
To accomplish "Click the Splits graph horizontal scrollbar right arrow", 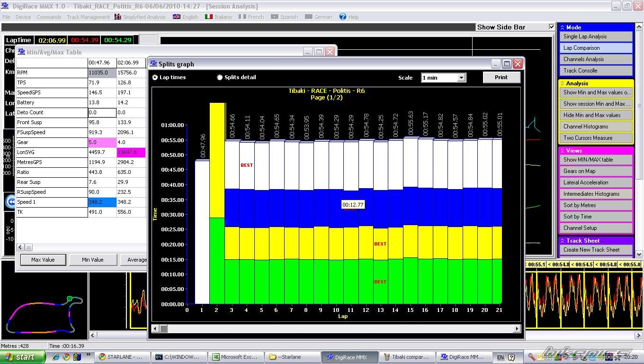I will 517,328.
